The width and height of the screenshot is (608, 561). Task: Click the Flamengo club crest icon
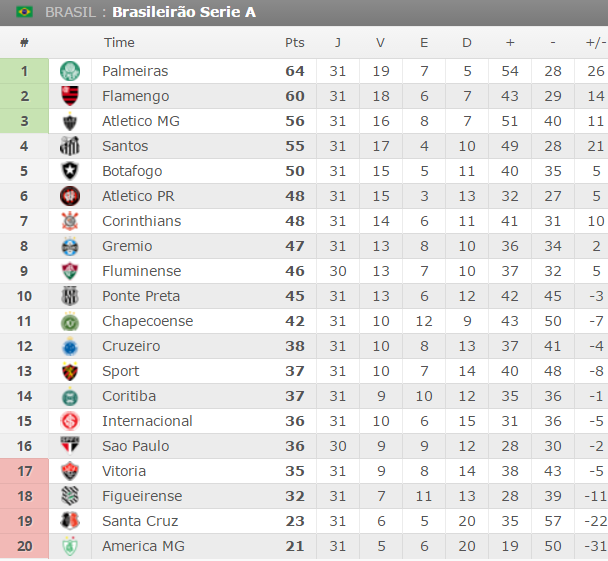[69, 96]
